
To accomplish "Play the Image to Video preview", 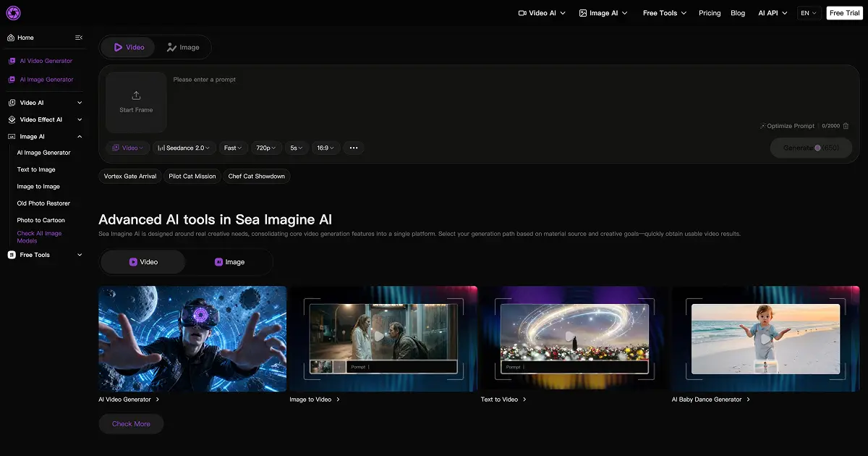I will pyautogui.click(x=379, y=336).
